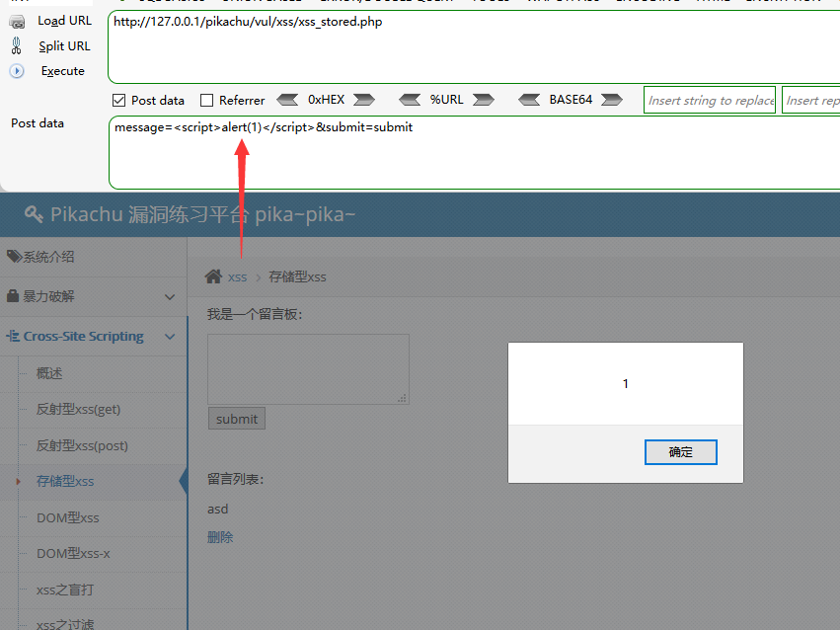Click the submit button

click(x=237, y=419)
